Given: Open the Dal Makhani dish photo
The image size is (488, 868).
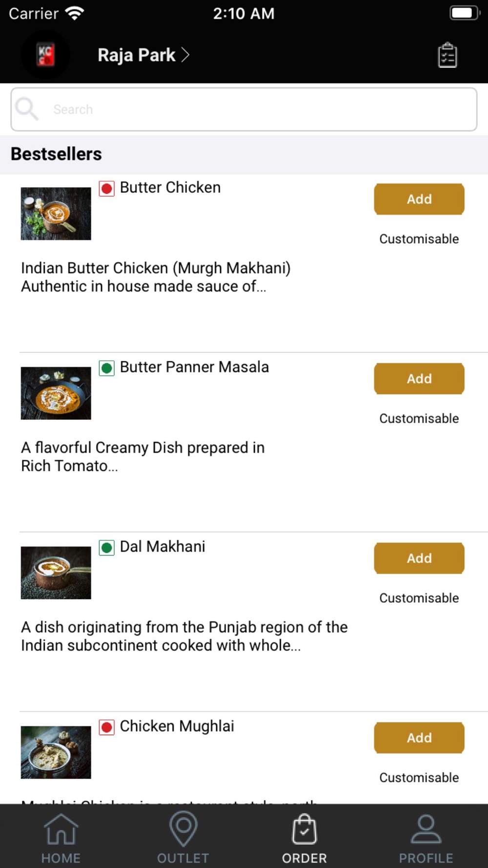Looking at the screenshot, I should coord(56,573).
